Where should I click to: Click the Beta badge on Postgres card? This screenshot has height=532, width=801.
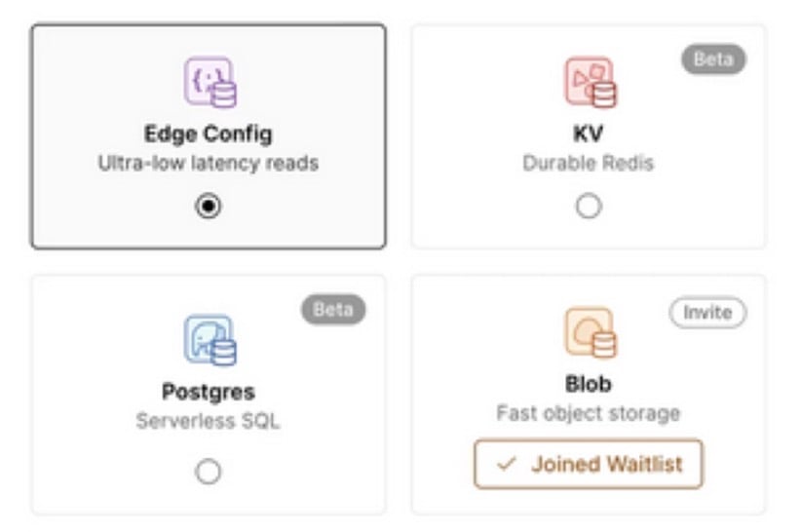coord(332,310)
